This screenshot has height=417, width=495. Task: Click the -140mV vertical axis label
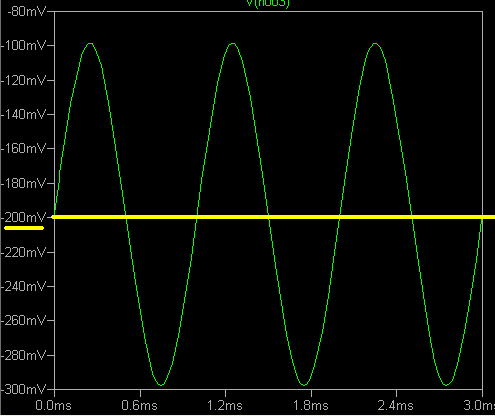point(23,114)
